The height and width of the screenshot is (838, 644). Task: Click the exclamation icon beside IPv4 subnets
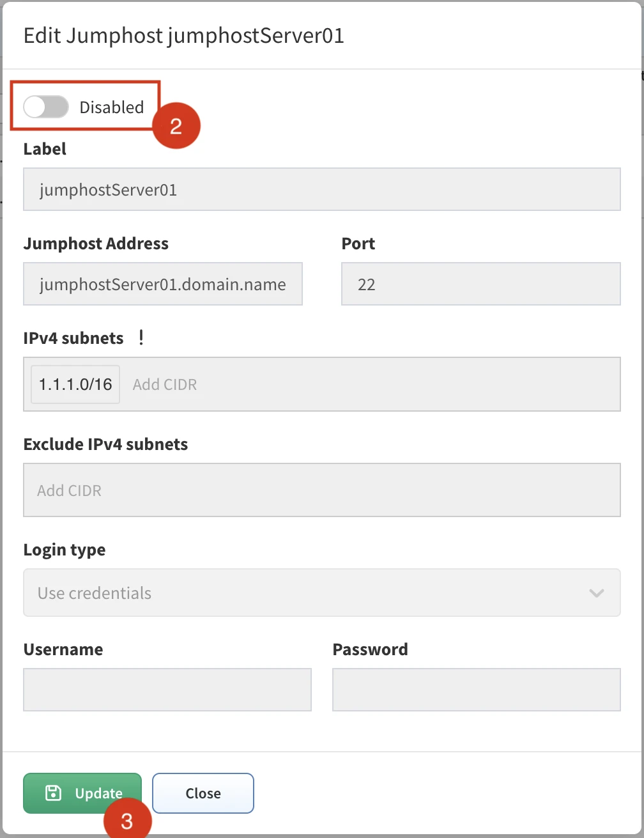141,338
